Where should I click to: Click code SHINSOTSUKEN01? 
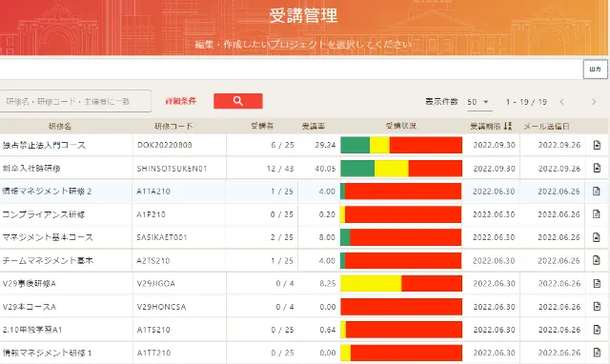172,169
